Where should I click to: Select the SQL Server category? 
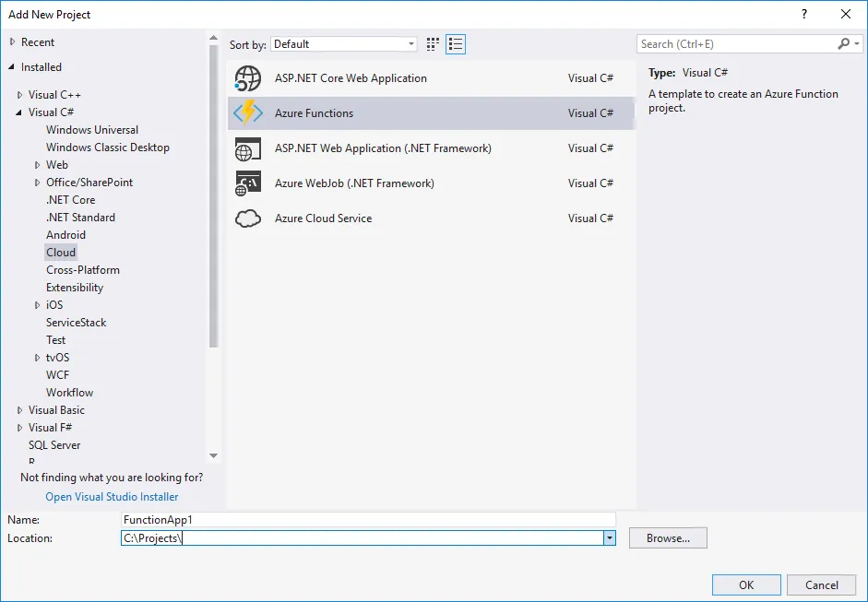pyautogui.click(x=54, y=445)
